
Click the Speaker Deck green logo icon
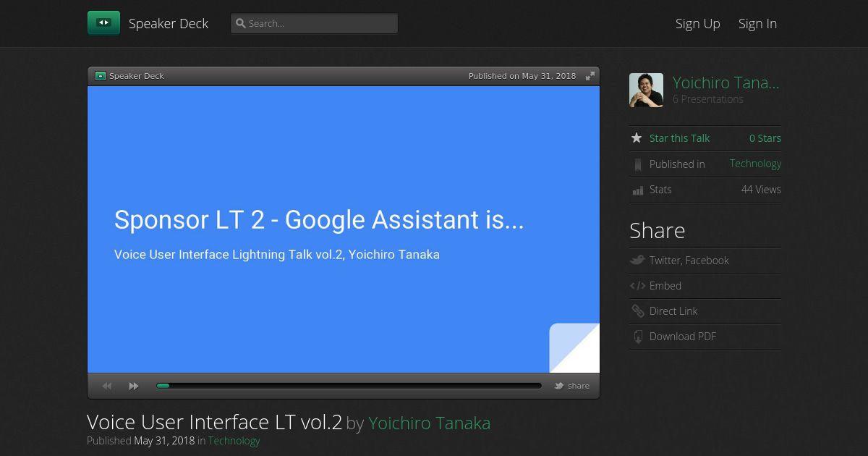(103, 23)
